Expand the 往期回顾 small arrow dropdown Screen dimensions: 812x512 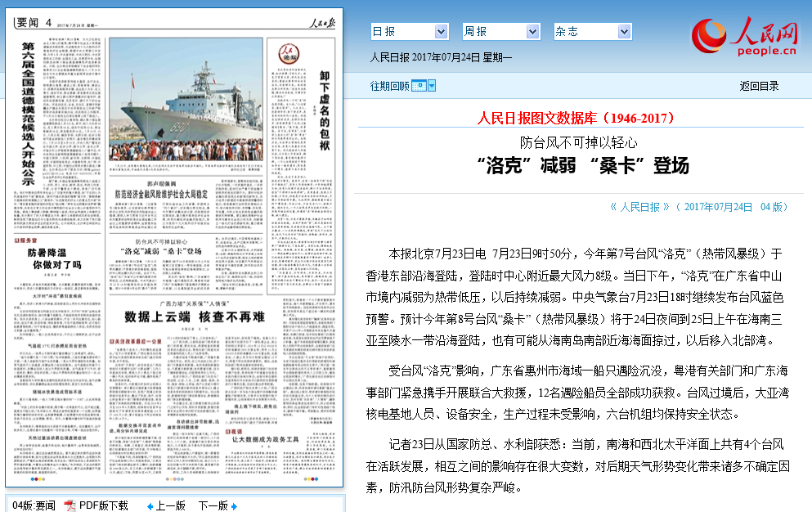(432, 86)
